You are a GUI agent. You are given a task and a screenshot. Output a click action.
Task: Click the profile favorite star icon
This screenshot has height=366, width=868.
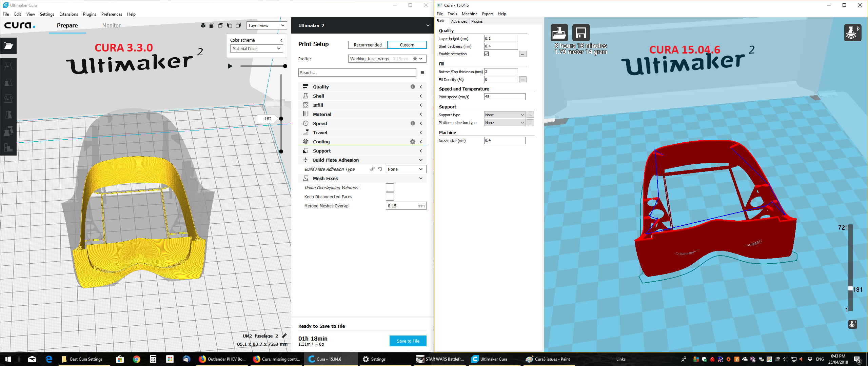click(x=415, y=59)
